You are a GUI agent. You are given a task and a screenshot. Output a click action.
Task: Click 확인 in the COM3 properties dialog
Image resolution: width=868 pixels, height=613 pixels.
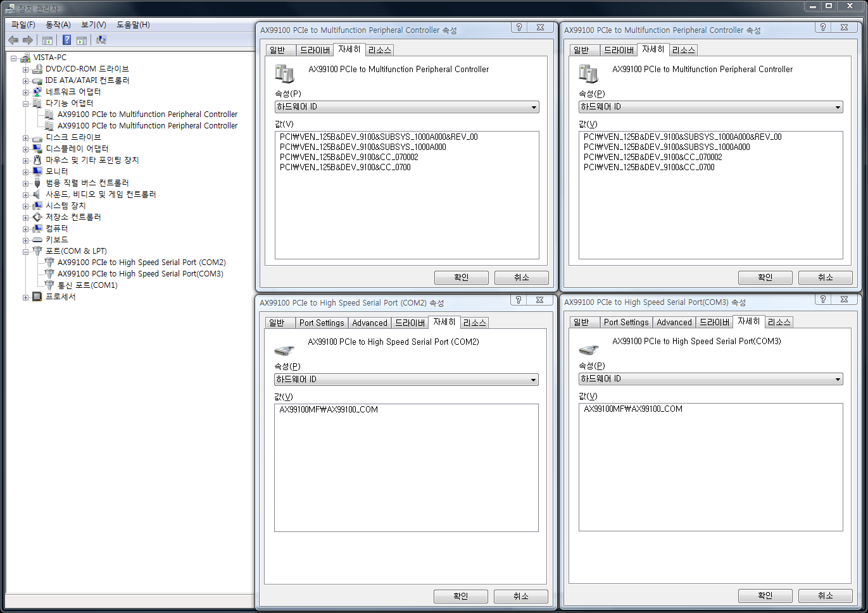point(765,596)
